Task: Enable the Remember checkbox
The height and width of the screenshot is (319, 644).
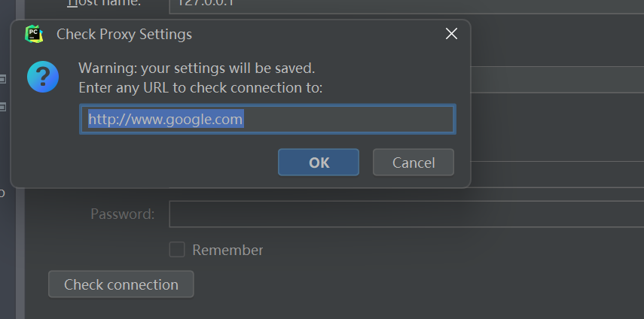Action: [177, 249]
